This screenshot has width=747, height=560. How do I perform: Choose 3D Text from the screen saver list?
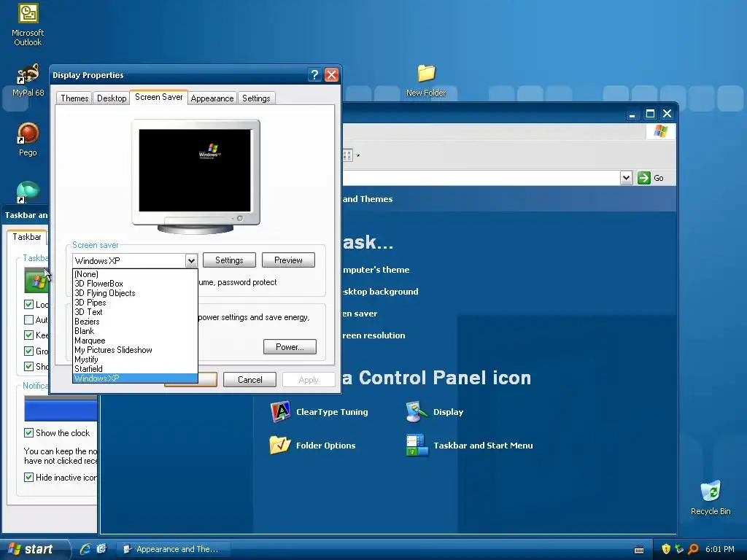point(135,312)
